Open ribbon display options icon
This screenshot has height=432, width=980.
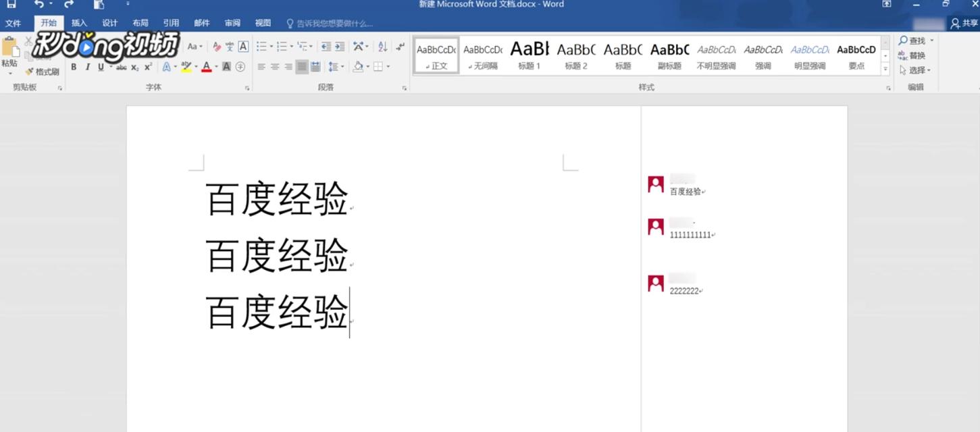click(887, 4)
